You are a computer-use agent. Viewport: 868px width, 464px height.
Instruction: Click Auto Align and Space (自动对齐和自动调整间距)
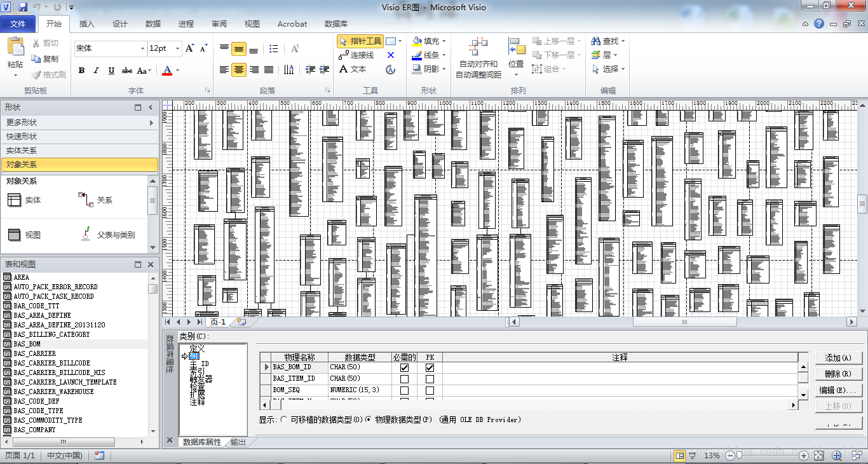click(x=478, y=57)
